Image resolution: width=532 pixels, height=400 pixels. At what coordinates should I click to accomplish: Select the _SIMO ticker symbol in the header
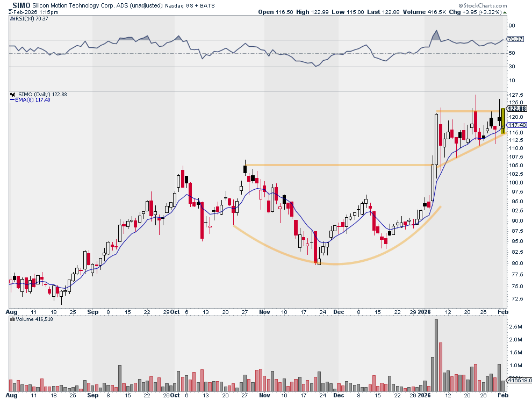20,5
